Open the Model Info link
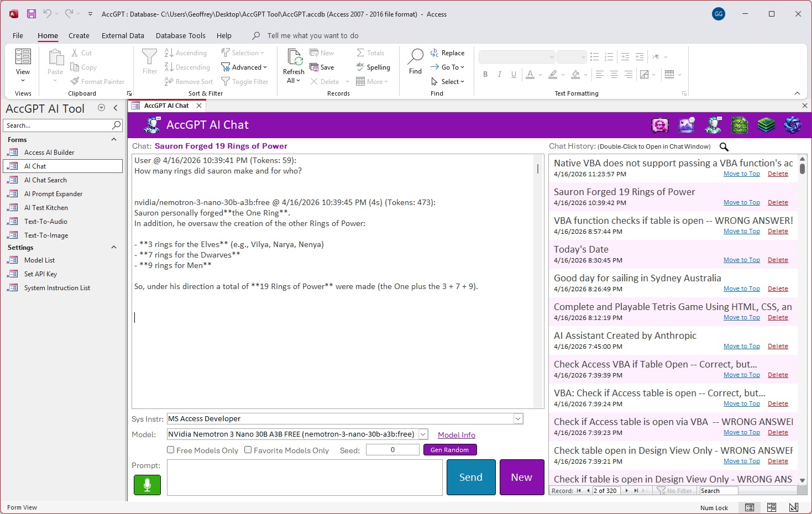The height and width of the screenshot is (514, 812). tap(456, 435)
